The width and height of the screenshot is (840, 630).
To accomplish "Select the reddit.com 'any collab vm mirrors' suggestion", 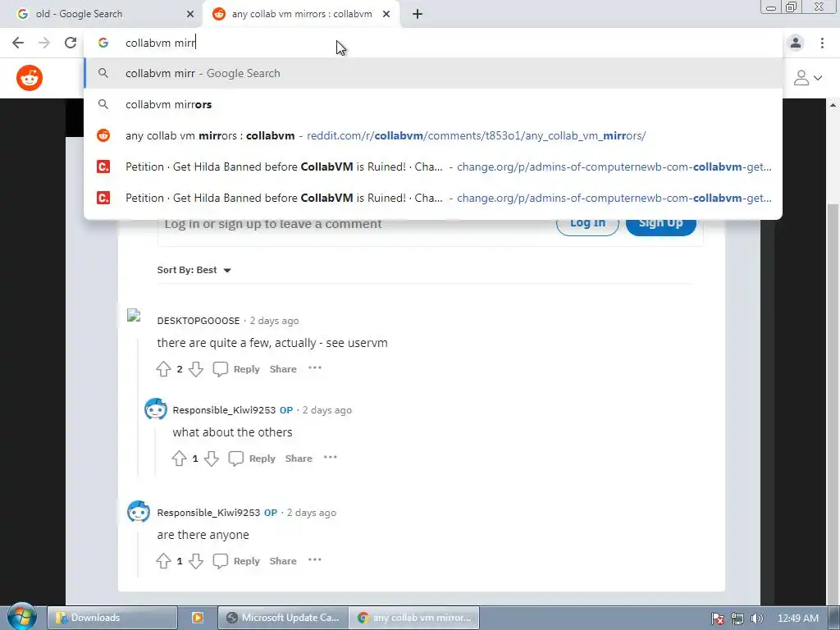I will pyautogui.click(x=433, y=135).
